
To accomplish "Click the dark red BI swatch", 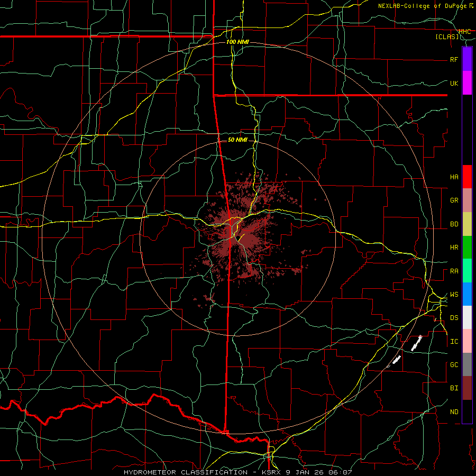I will tap(467, 388).
